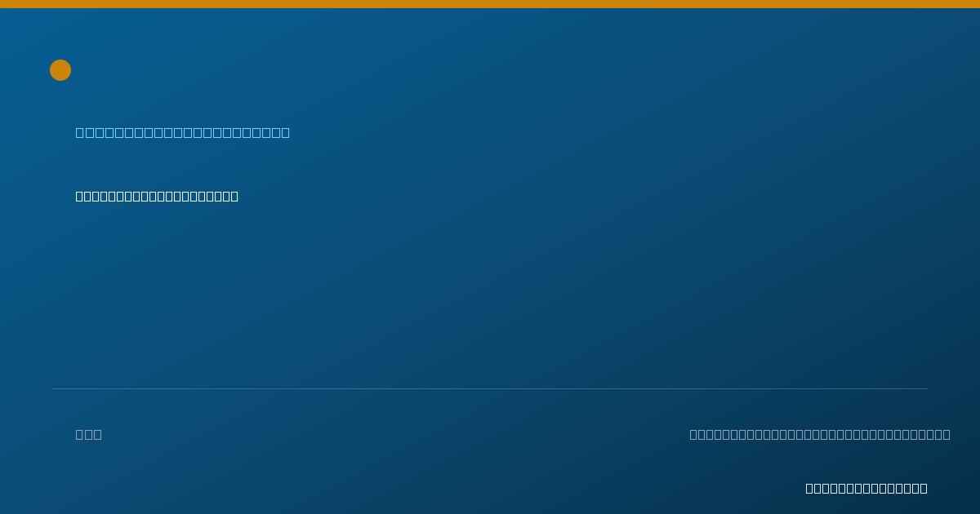Click the last character box of the white subtitle
The height and width of the screenshot is (514, 980).
point(234,196)
